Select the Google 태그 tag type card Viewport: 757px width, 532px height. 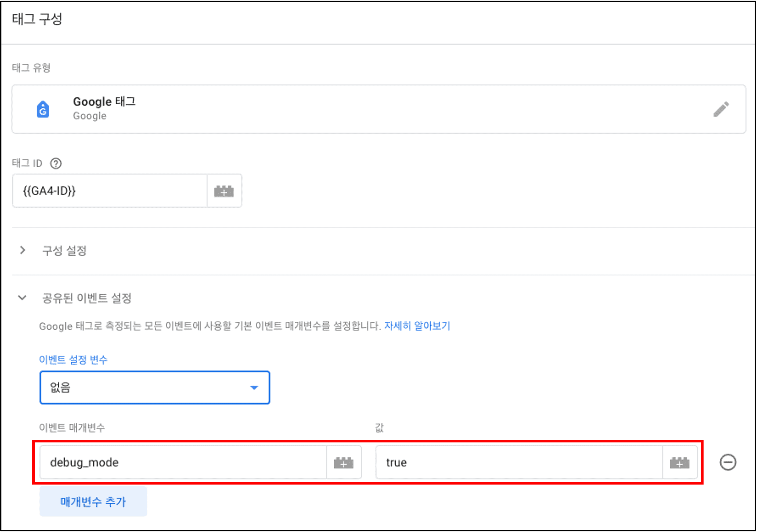(379, 109)
